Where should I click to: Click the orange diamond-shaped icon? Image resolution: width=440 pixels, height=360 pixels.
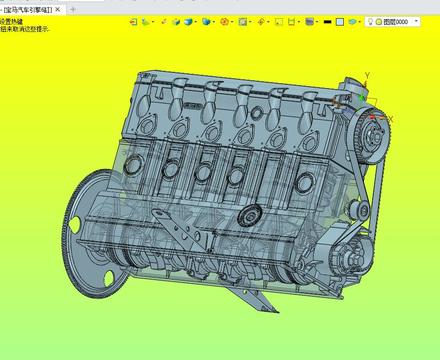pyautogui.click(x=261, y=22)
